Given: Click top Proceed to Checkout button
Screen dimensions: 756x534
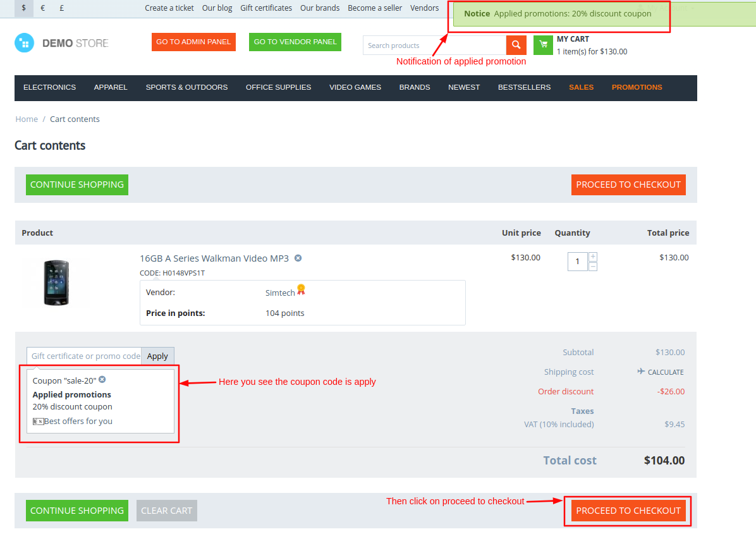Looking at the screenshot, I should click(628, 185).
